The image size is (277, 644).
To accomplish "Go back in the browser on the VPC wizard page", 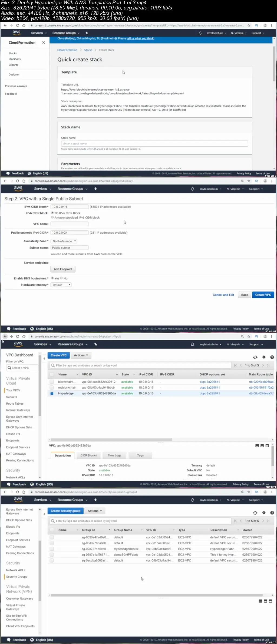I will pyautogui.click(x=5, y=181).
